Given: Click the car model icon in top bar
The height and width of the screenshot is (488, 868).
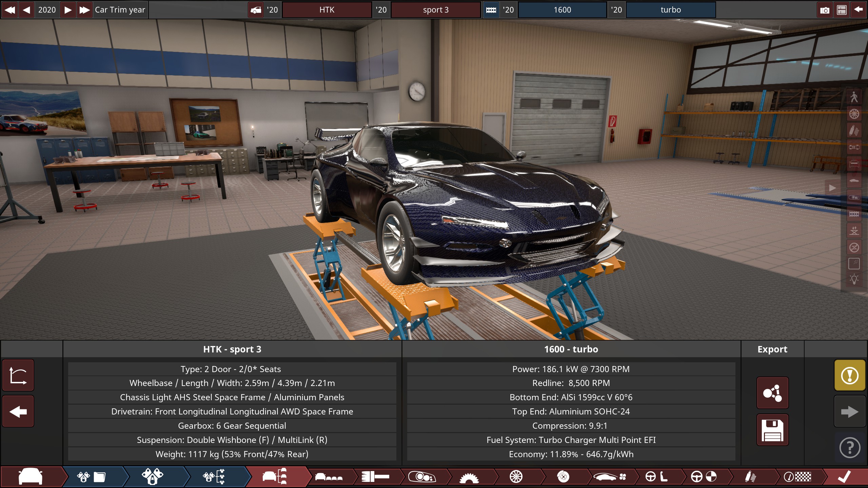Looking at the screenshot, I should pos(256,10).
